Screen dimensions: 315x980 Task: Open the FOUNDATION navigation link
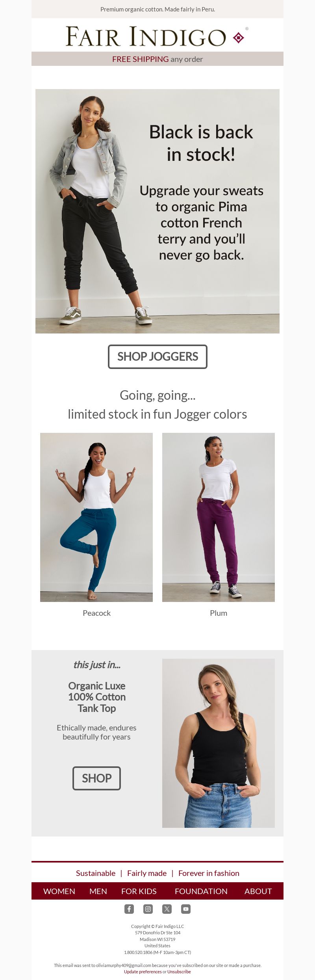point(201,891)
